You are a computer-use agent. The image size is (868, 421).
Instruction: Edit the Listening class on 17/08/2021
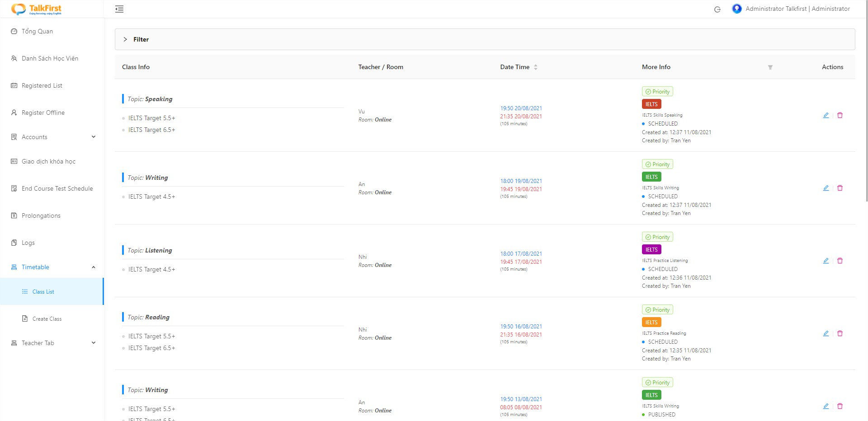[826, 261]
